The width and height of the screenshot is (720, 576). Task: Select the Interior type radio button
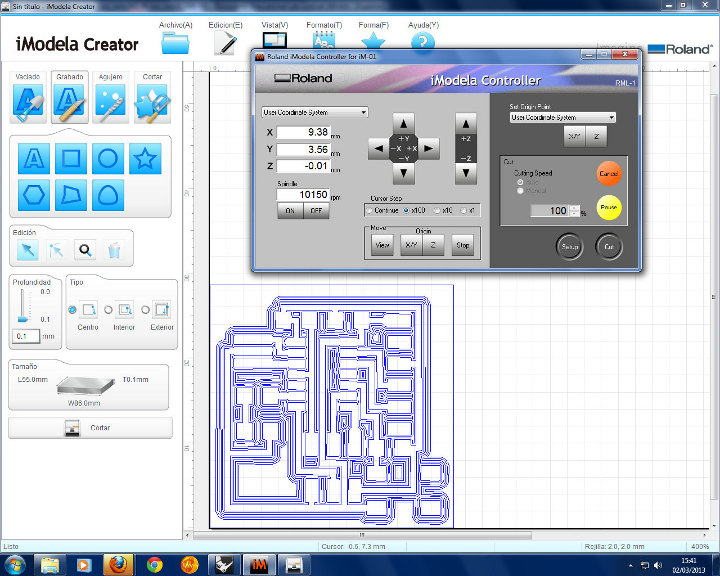tap(108, 310)
